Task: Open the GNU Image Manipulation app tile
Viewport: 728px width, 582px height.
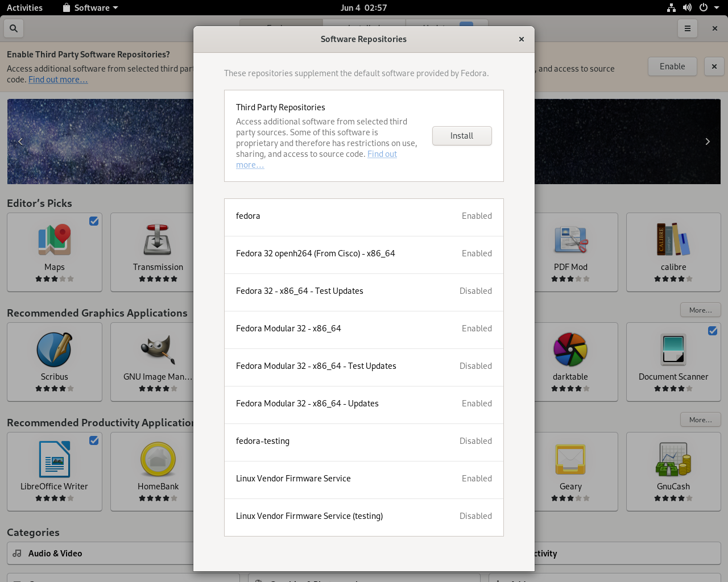Action: (158, 362)
